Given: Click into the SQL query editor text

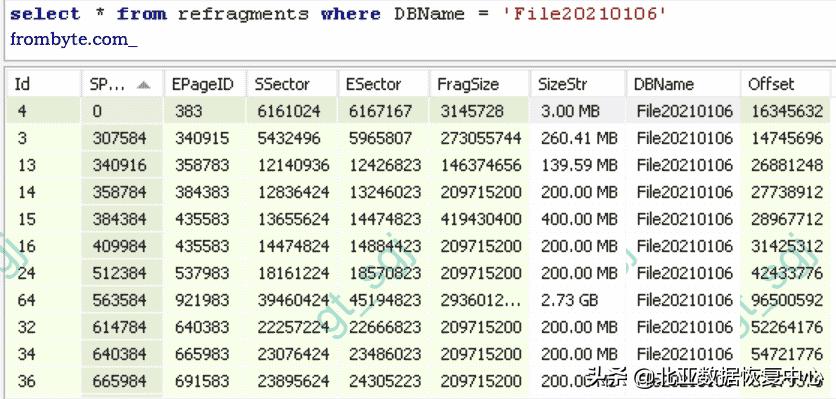Looking at the screenshot, I should tap(338, 14).
